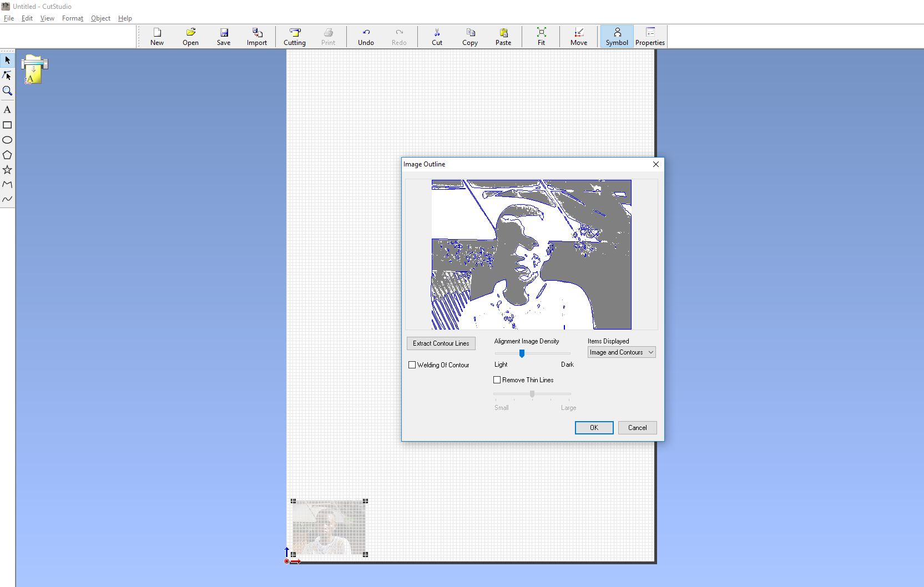Click the thin lines size slider handle
The width and height of the screenshot is (924, 587).
[x=532, y=394]
